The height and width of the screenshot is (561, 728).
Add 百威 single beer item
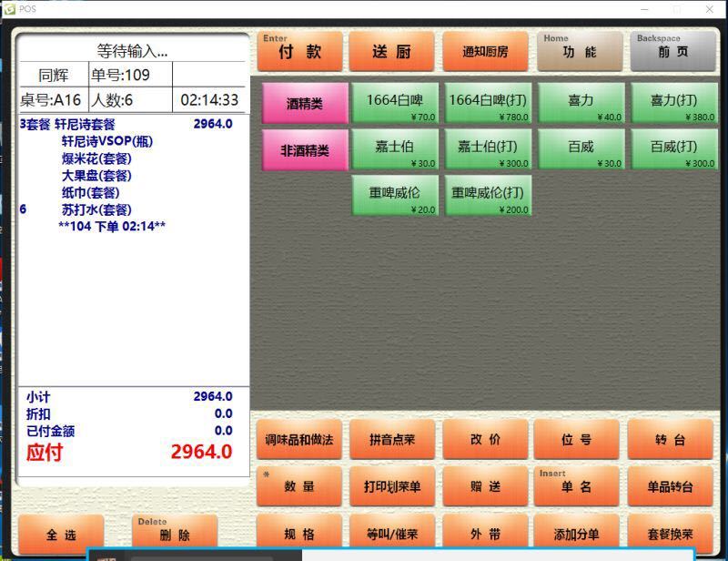click(x=581, y=150)
